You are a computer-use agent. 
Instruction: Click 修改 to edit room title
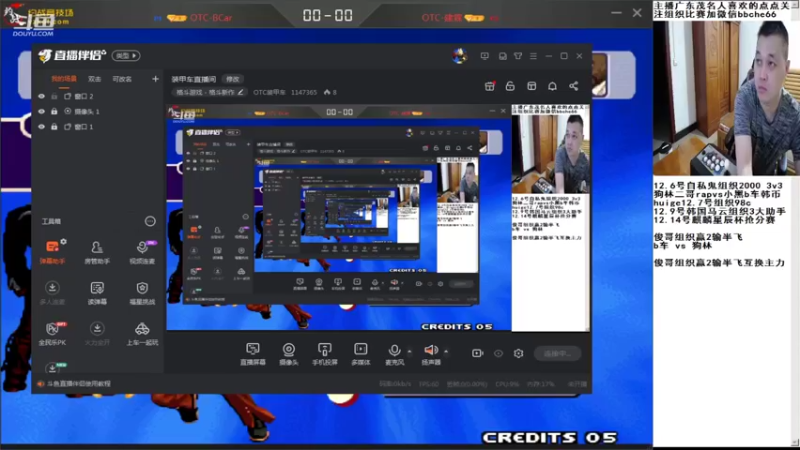(233, 79)
